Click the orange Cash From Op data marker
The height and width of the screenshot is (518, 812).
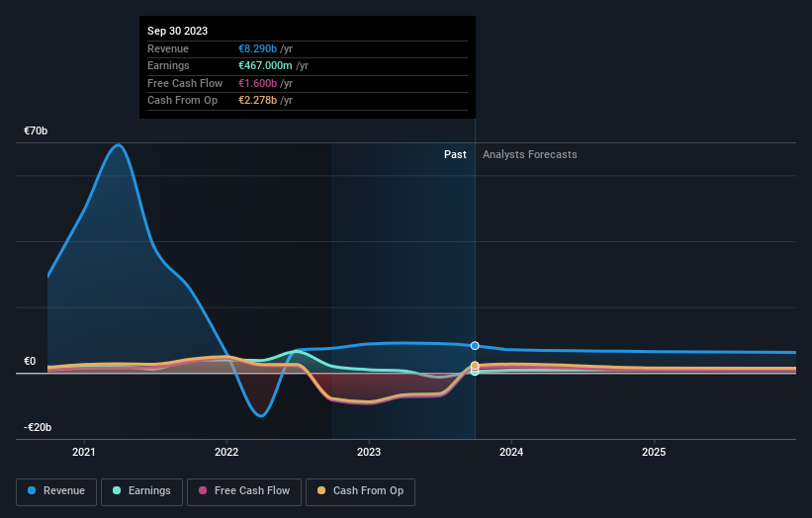475,366
